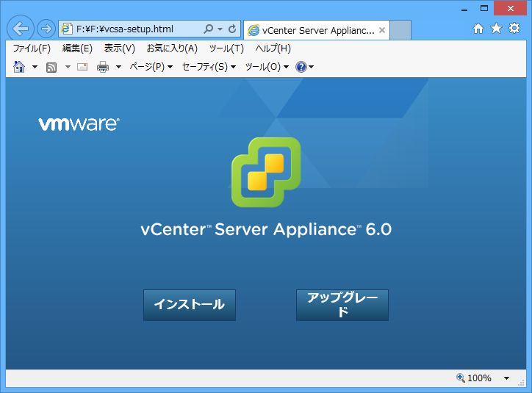Open the ツール(O) command bar dropdown
The image size is (532, 393).
coord(267,67)
